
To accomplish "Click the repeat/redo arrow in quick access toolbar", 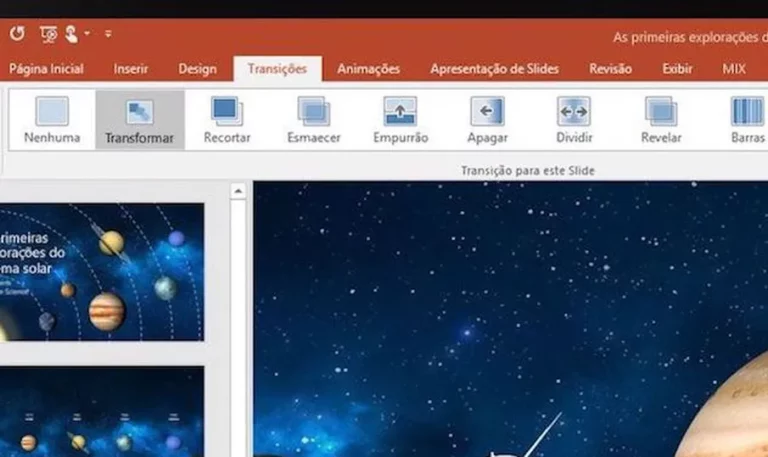I will 17,34.
